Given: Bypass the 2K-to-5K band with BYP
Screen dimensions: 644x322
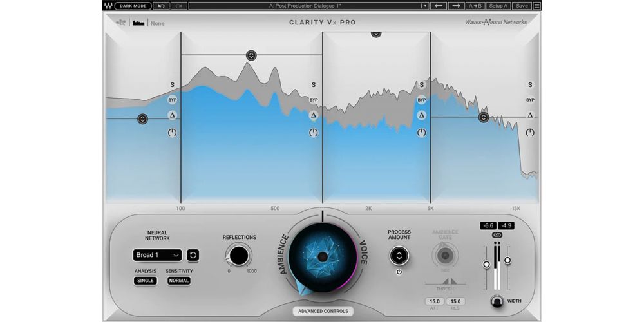Looking at the screenshot, I should 421,100.
